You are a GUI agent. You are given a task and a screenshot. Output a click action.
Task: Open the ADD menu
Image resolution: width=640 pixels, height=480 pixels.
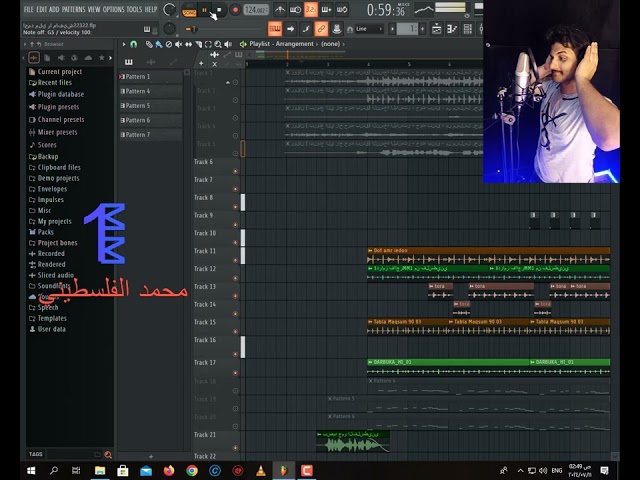(54, 9)
